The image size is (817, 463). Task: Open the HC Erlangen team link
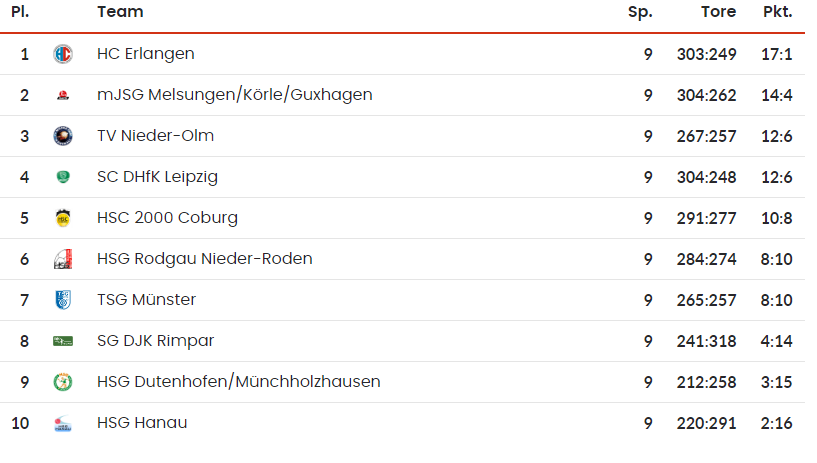click(146, 54)
